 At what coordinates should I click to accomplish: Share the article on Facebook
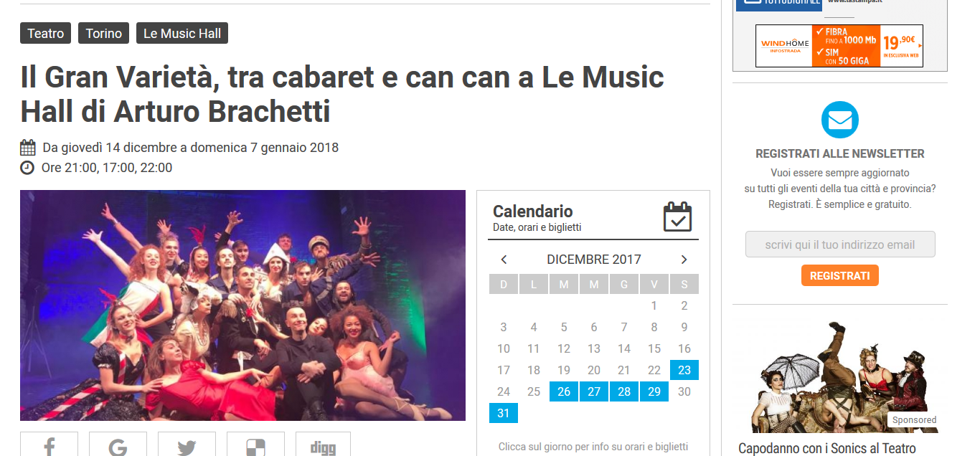[49, 445]
